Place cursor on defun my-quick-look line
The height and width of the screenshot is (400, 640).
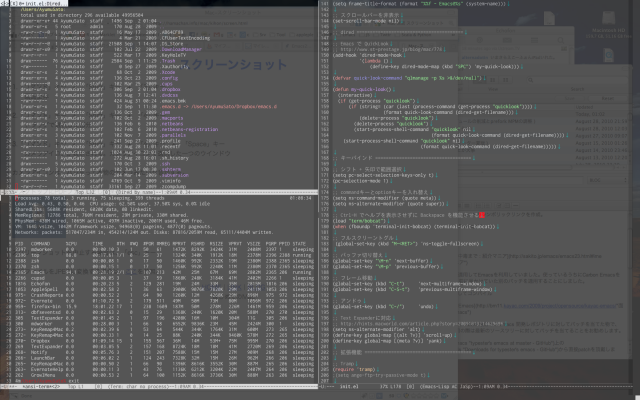(378, 89)
